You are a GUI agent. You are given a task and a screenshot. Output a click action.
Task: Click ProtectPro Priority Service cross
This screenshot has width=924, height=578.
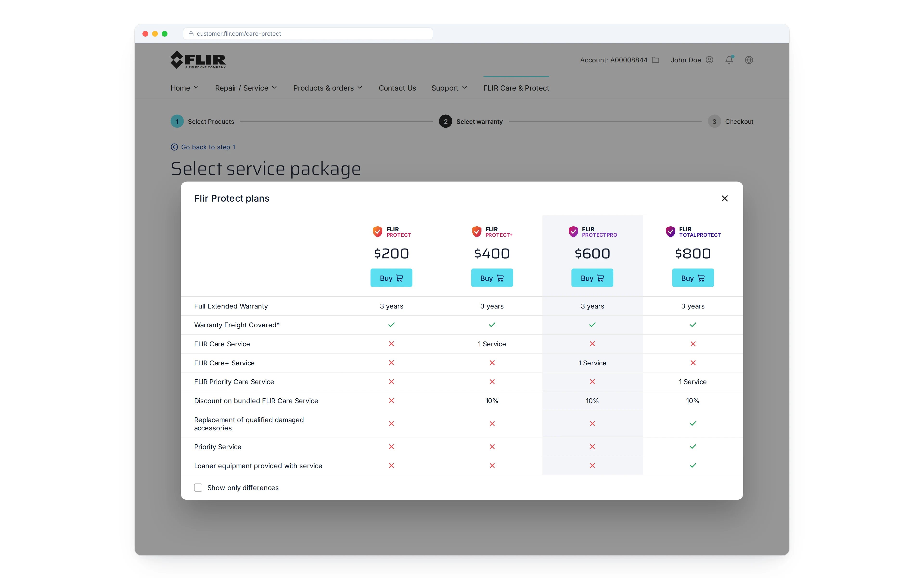pyautogui.click(x=592, y=447)
